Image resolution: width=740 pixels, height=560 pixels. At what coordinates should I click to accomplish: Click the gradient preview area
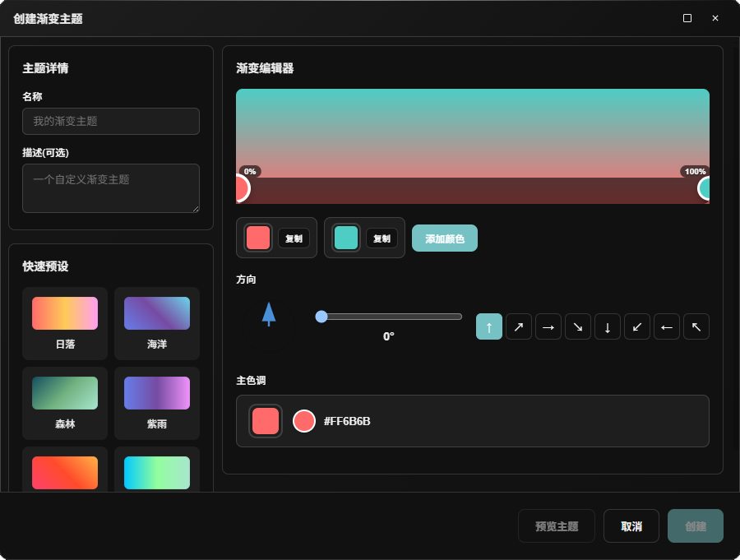(x=473, y=146)
